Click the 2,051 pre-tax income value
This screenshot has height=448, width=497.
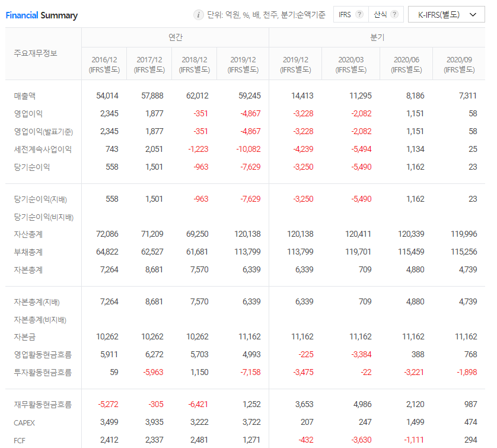click(x=154, y=149)
